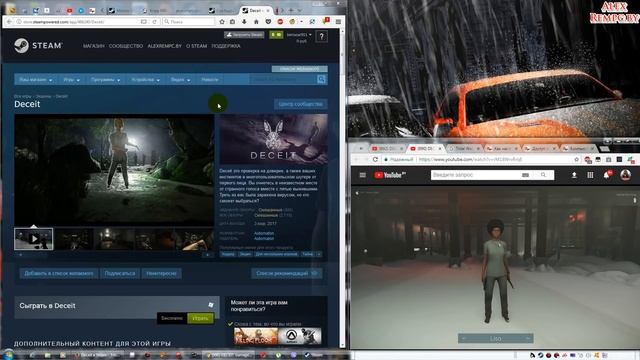
Task: Click 'Подписаться' button
Action: [x=120, y=273]
